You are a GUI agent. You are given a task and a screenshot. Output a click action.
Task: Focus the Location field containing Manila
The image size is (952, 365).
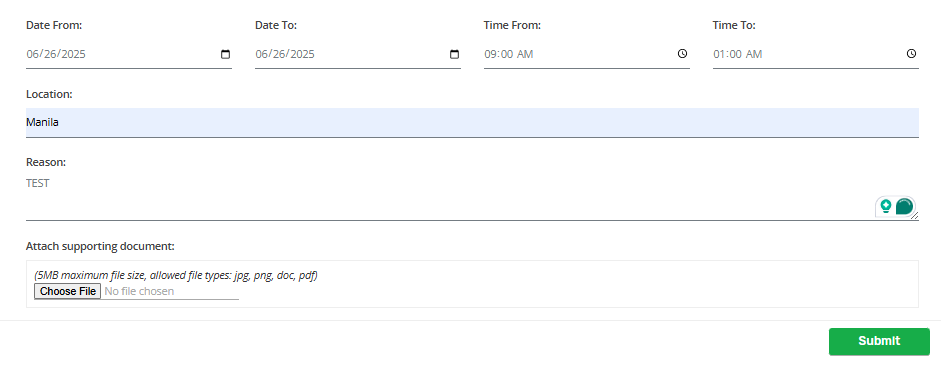coord(472,123)
